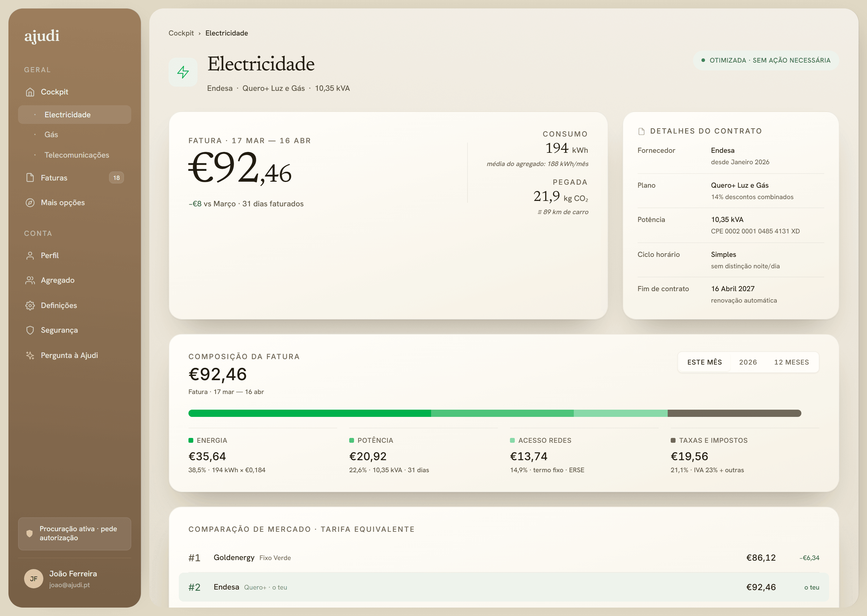Switch composition view to 2026
The height and width of the screenshot is (616, 867).
[748, 362]
